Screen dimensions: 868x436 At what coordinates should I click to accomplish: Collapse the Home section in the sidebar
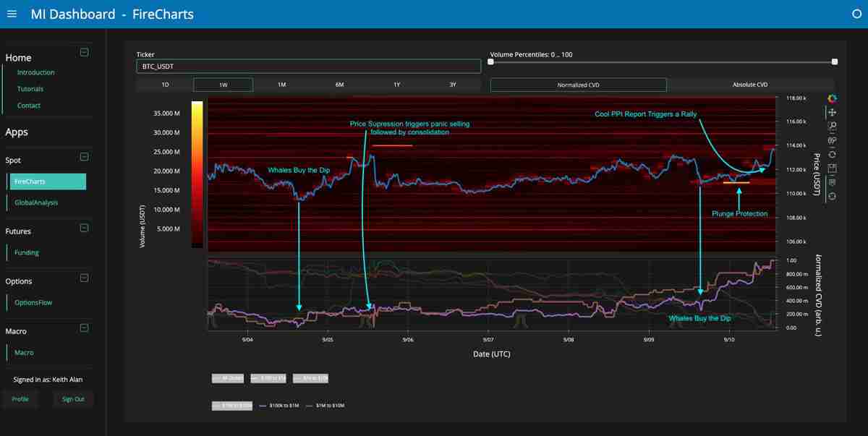tap(85, 53)
